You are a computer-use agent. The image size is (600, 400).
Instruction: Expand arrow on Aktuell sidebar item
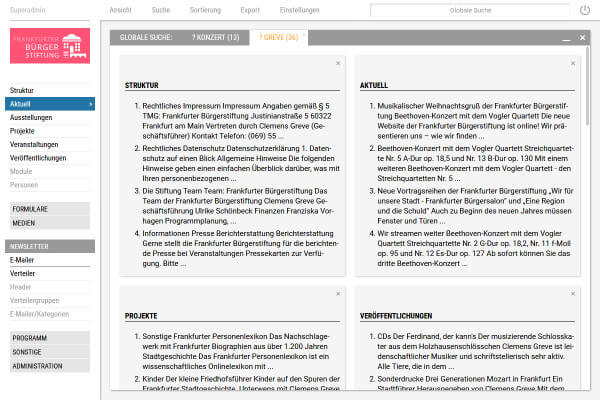pyautogui.click(x=91, y=104)
